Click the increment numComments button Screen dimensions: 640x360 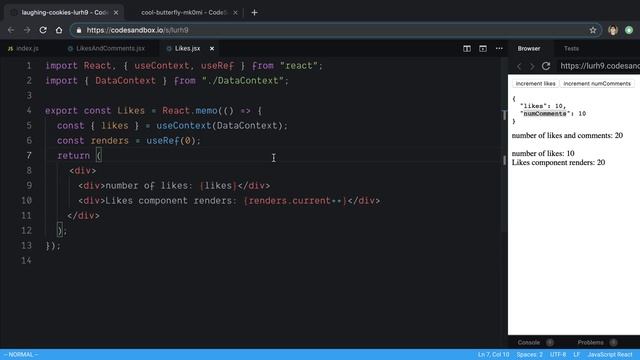coord(597,84)
